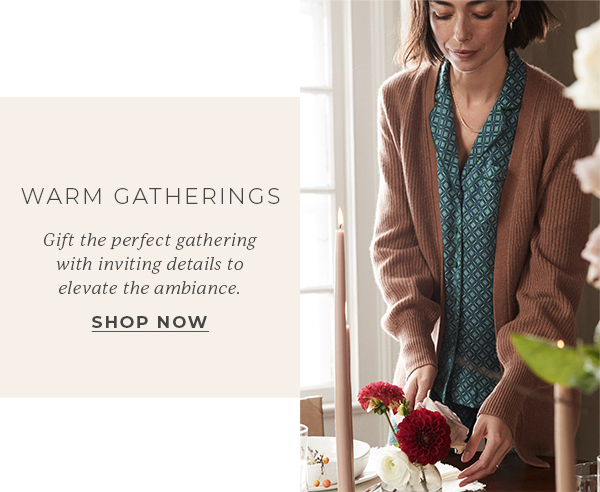Click the glass vase holding flowers
The image size is (600, 492).
pos(428,478)
